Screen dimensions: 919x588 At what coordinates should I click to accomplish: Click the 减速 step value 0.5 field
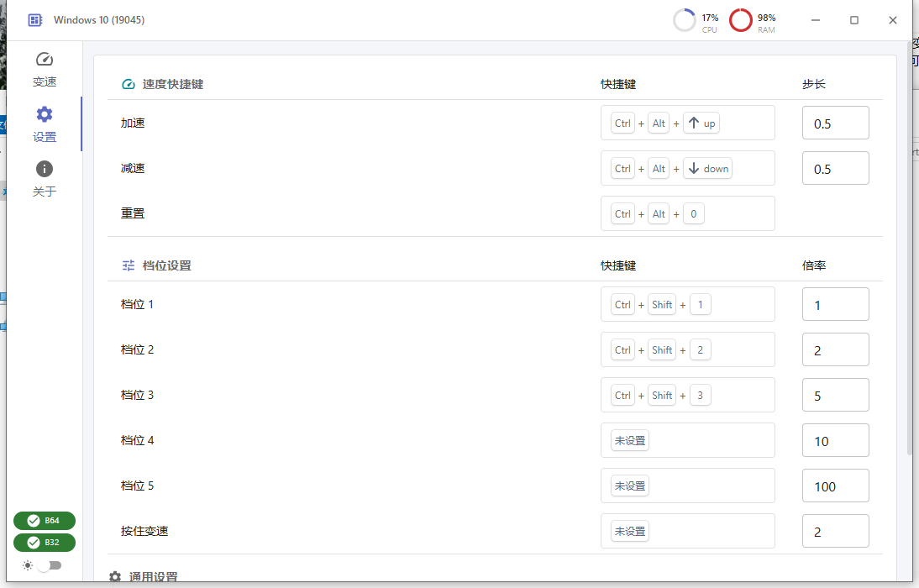click(x=835, y=168)
